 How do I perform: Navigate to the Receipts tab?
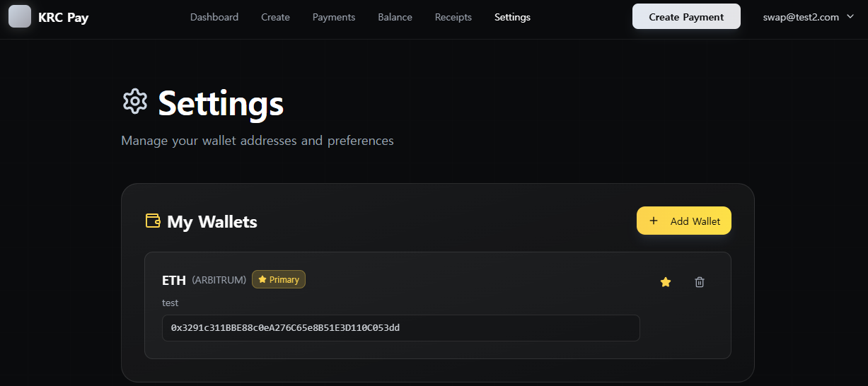pos(453,17)
